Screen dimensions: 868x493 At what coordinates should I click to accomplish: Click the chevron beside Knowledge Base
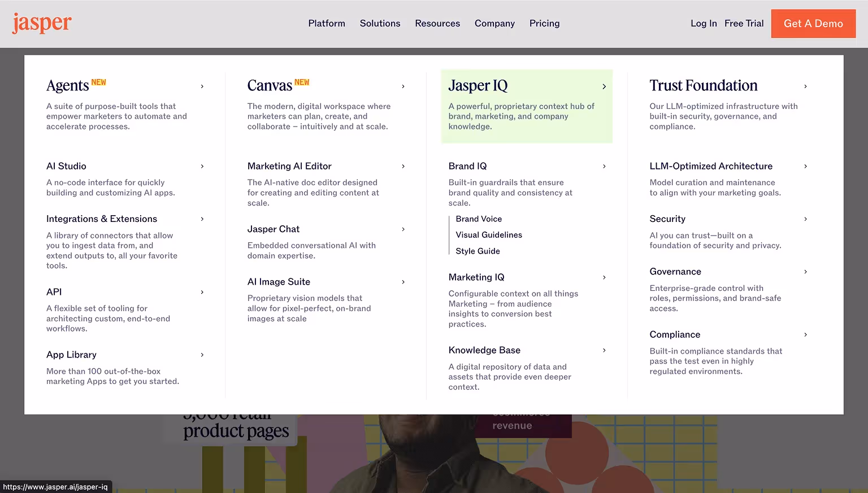pos(604,350)
